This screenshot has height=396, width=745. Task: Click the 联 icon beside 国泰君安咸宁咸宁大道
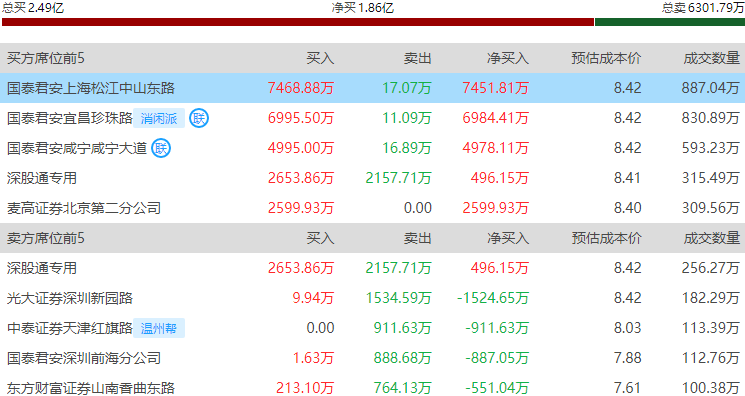coord(161,148)
